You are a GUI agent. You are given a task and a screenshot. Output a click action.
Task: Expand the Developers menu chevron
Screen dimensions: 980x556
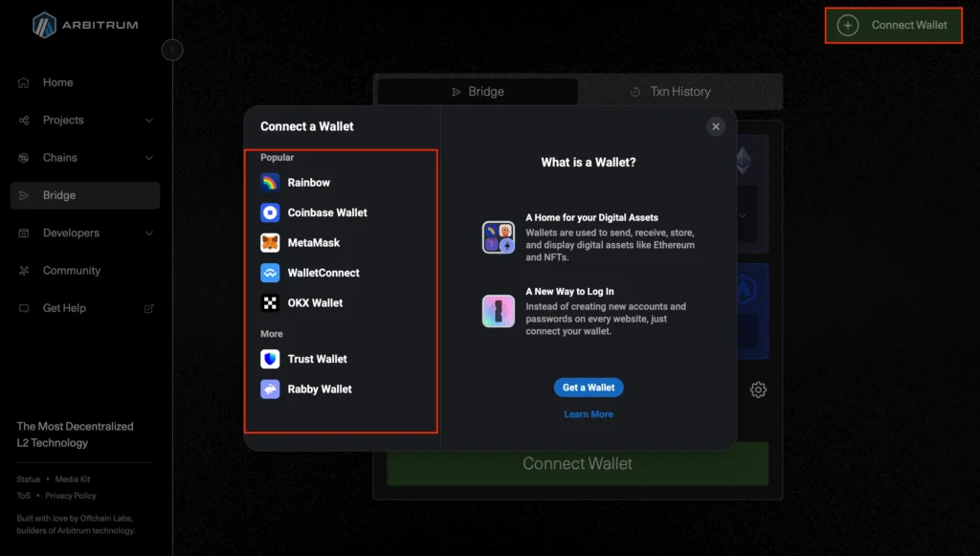(148, 233)
